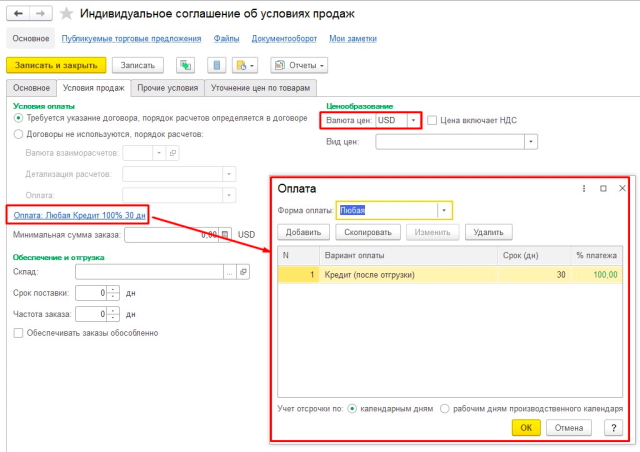The width and height of the screenshot is (640, 452).
Task: Add agreement to favorites with star icon
Action: coord(66,14)
